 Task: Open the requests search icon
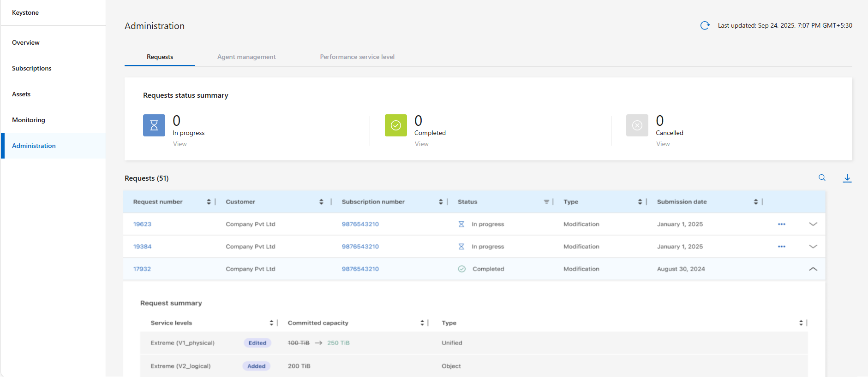(822, 178)
